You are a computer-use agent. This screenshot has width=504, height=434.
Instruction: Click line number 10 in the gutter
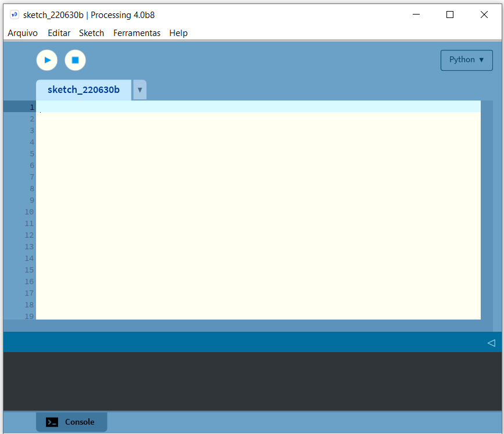(29, 211)
